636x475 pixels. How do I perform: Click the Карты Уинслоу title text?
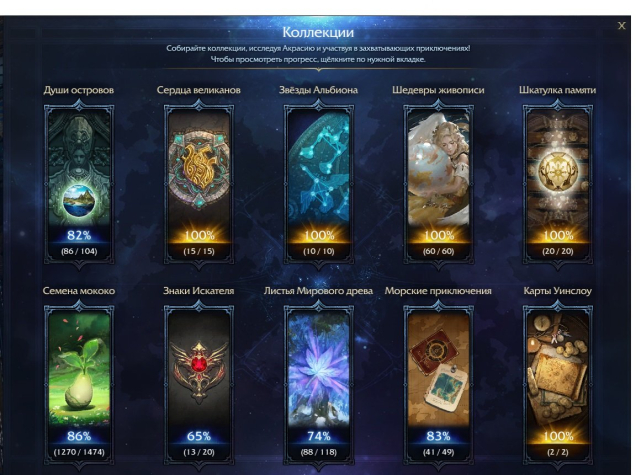click(x=557, y=291)
